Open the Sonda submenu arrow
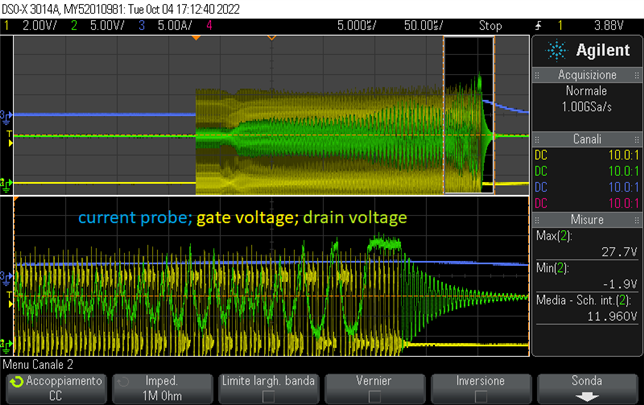The width and height of the screenshot is (644, 405). pos(587,397)
